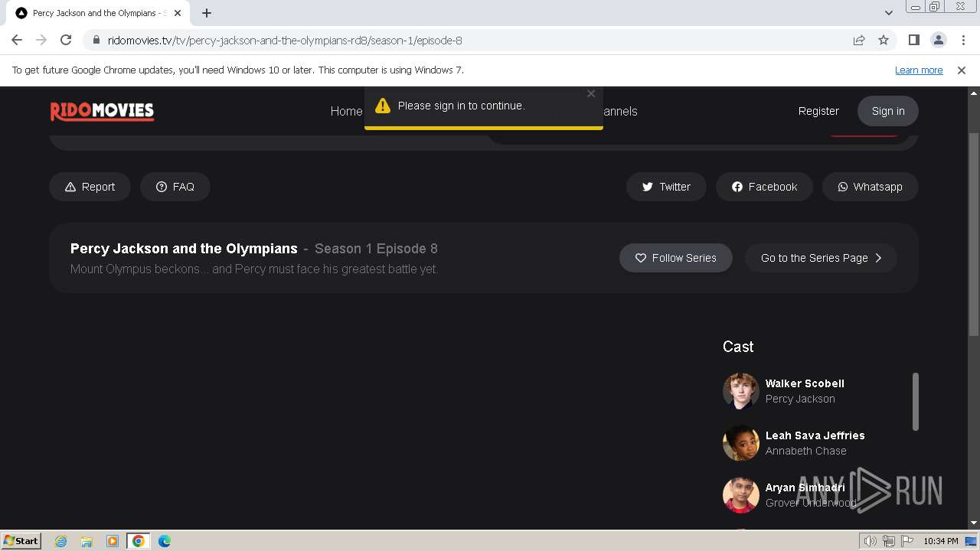Open File Explorer from taskbar
Viewport: 980px width, 551px height.
87,541
